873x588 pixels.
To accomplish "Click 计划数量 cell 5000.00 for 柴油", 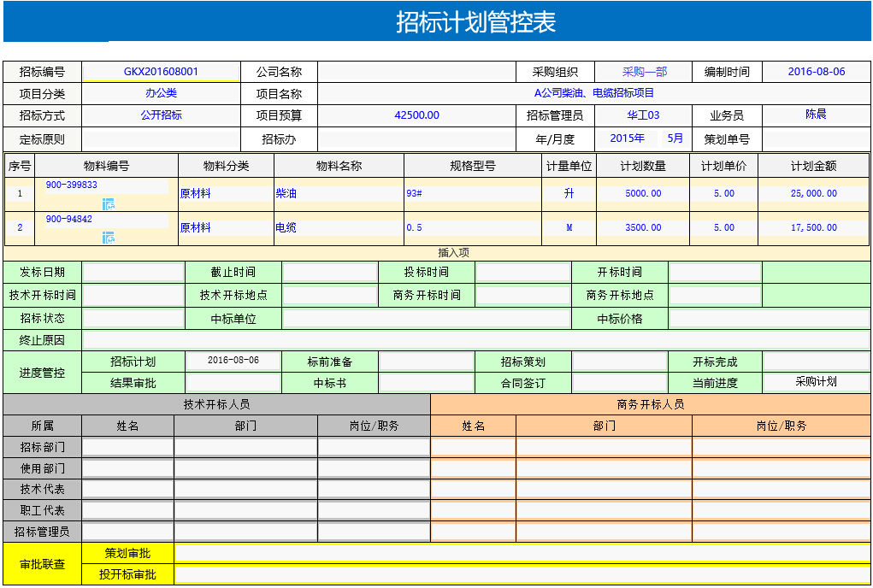I will tap(643, 194).
